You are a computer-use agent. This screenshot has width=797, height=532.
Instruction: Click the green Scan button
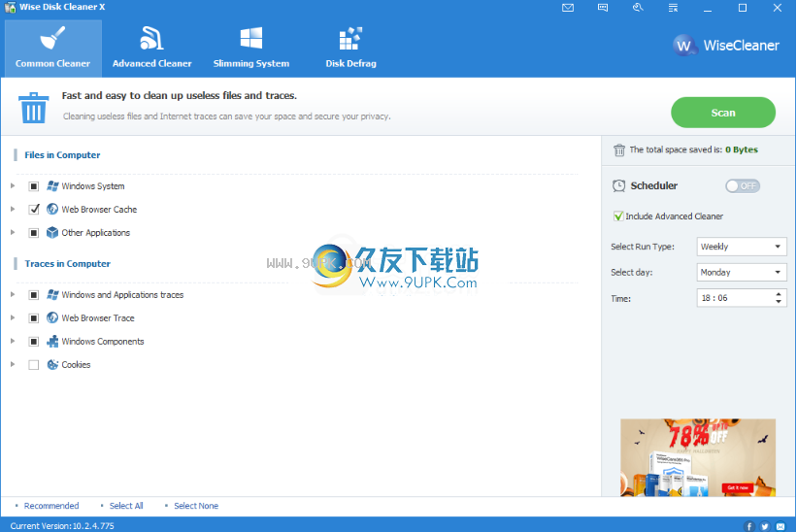coord(723,113)
